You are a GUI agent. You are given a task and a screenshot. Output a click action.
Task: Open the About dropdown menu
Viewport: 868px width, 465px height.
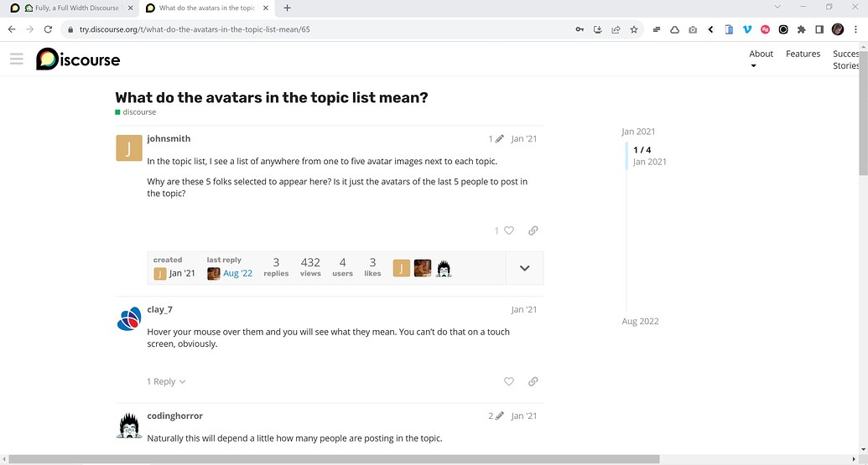[x=761, y=59]
